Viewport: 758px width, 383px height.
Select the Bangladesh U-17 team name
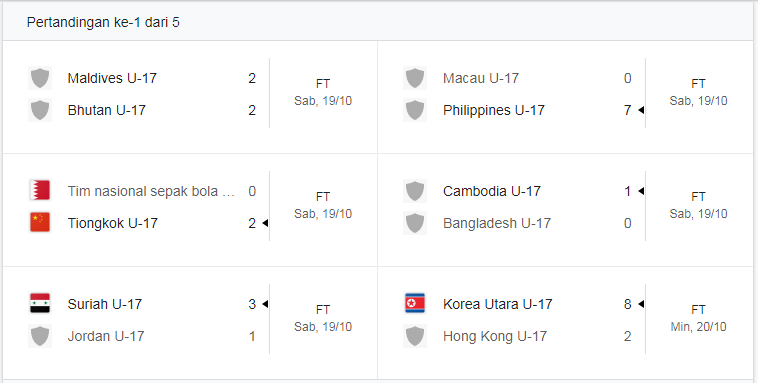[x=497, y=223]
